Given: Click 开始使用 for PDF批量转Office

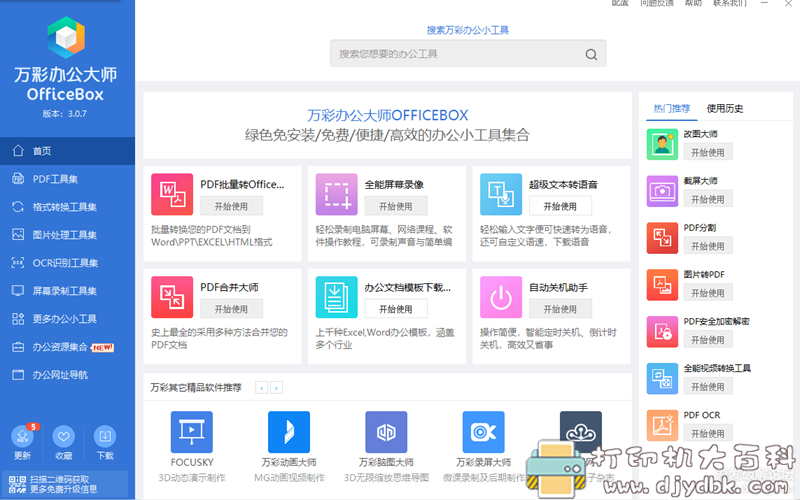Looking at the screenshot, I should 231,206.
